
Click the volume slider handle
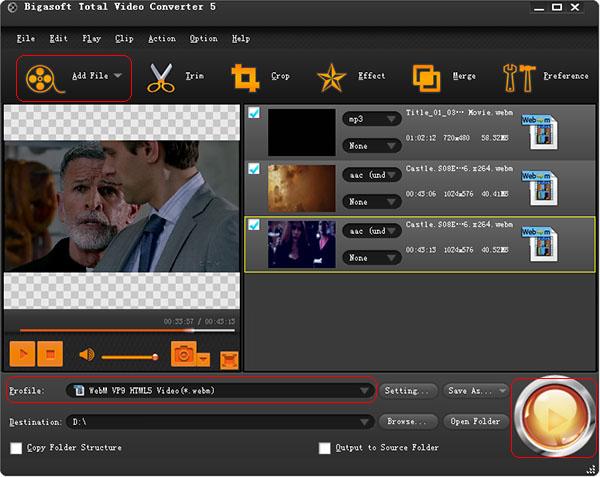point(155,357)
